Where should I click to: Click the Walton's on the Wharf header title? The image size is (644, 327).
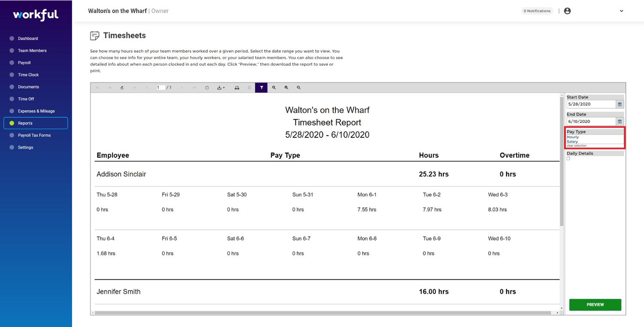point(117,11)
